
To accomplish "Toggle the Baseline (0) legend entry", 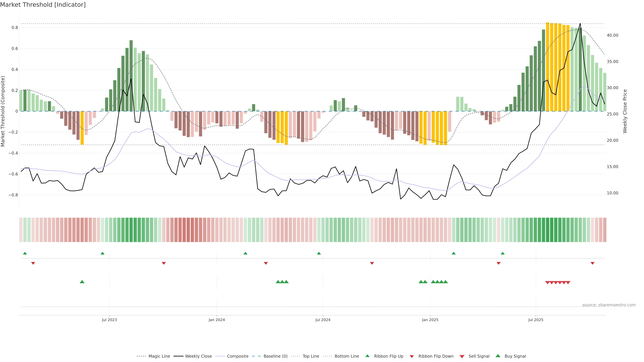I will [x=276, y=356].
